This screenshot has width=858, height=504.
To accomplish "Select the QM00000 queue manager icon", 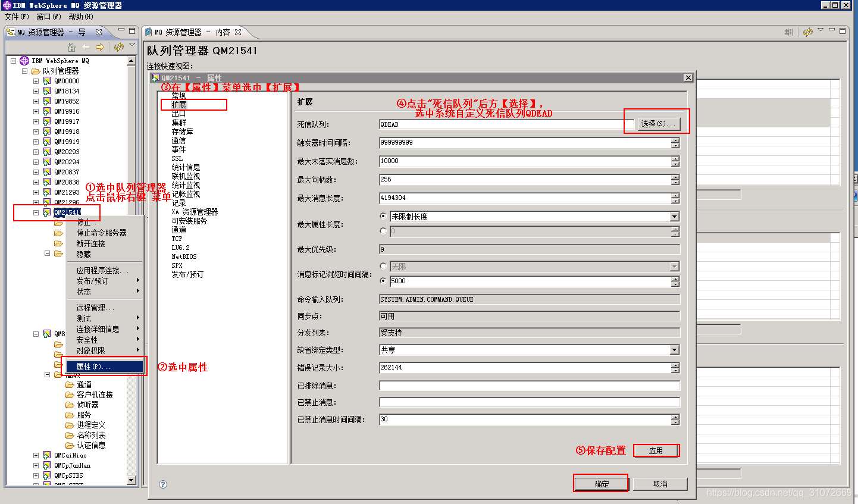I will [46, 81].
